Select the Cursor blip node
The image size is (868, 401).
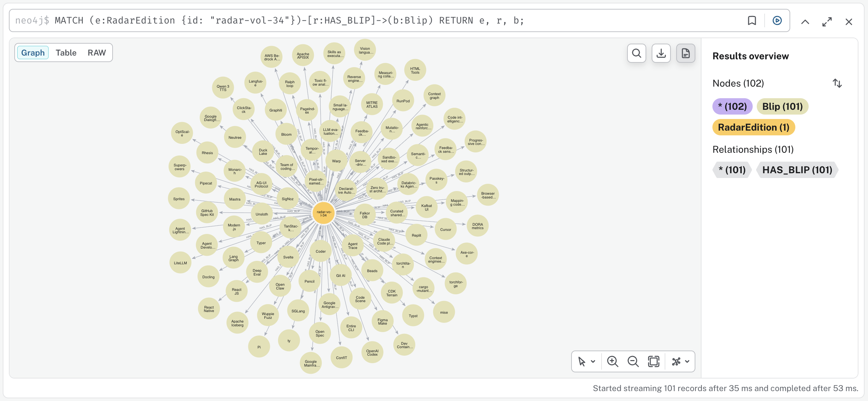(446, 229)
